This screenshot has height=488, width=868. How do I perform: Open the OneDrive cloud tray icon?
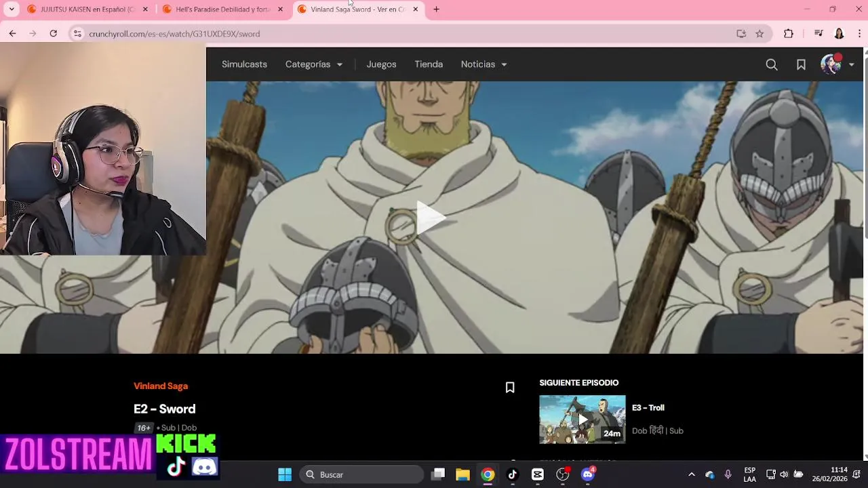pyautogui.click(x=709, y=474)
